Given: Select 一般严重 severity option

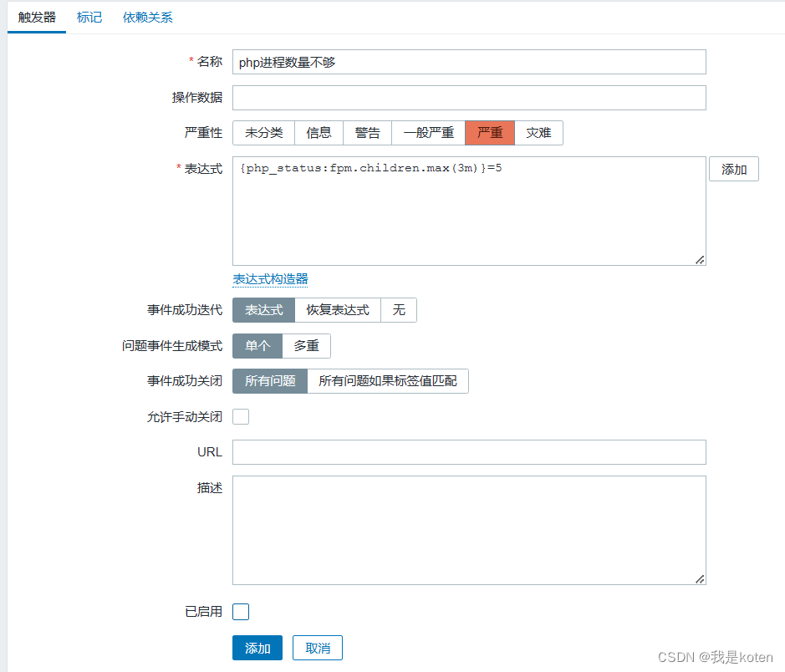Looking at the screenshot, I should [428, 133].
